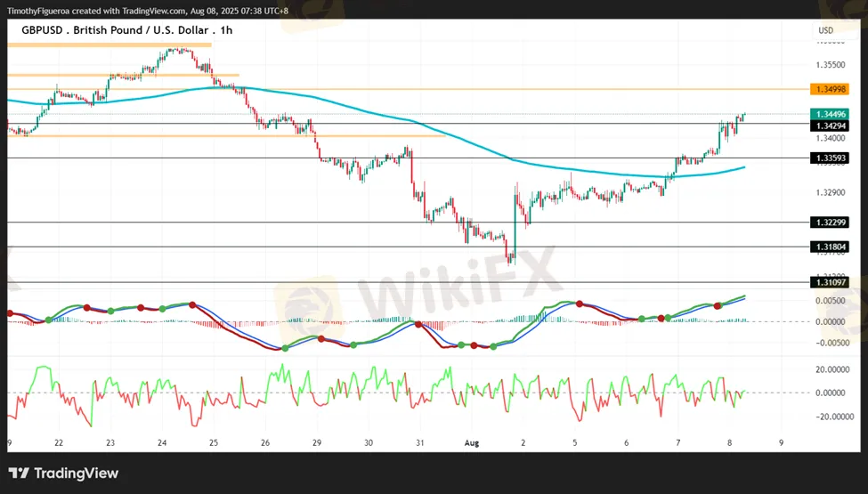The height and width of the screenshot is (494, 868).
Task: Click the -0.00500 MACD axis value
Action: tap(829, 343)
